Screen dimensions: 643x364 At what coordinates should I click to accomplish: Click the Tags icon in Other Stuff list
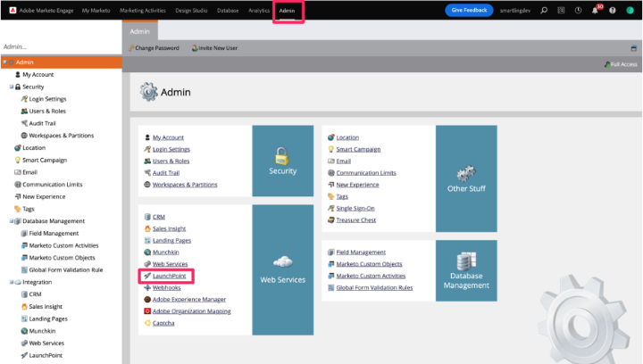pyautogui.click(x=331, y=196)
